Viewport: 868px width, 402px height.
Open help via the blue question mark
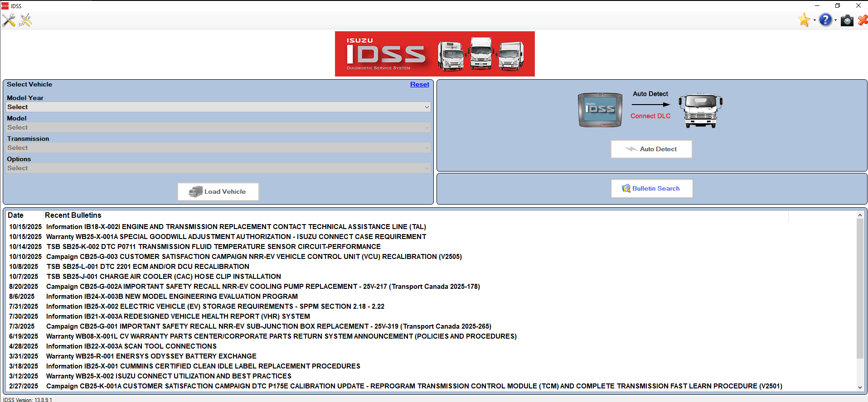[826, 20]
